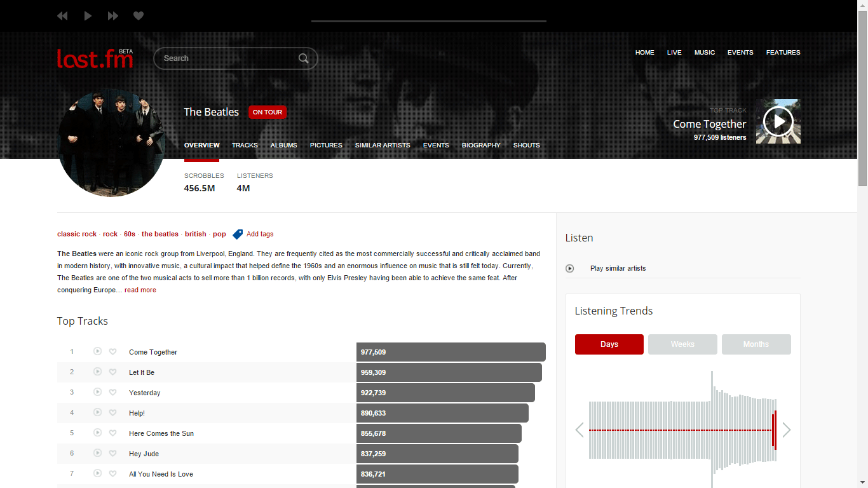Play the track Help!
The width and height of the screenshot is (868, 488).
click(97, 412)
